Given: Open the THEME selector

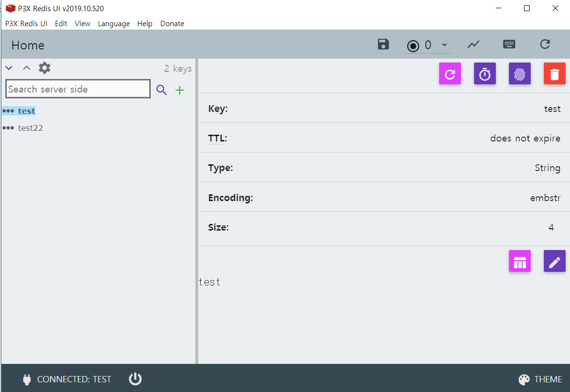Looking at the screenshot, I should click(540, 379).
